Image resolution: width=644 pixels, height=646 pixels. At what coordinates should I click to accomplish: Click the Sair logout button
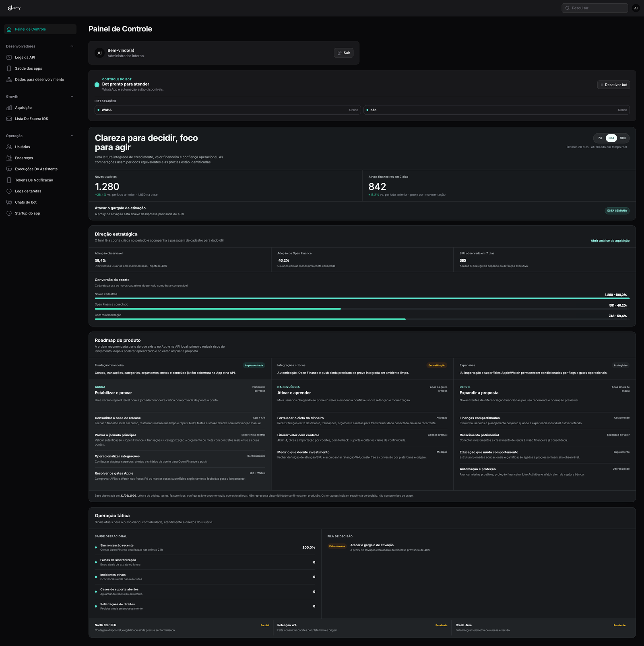click(343, 53)
